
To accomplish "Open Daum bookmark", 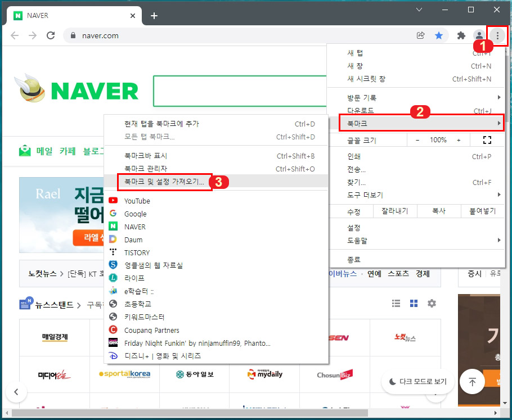I will point(215,240).
